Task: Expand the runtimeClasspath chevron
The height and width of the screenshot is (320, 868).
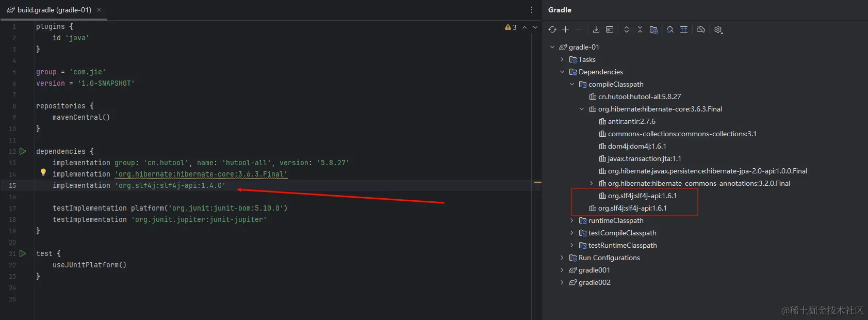Action: tap(572, 220)
